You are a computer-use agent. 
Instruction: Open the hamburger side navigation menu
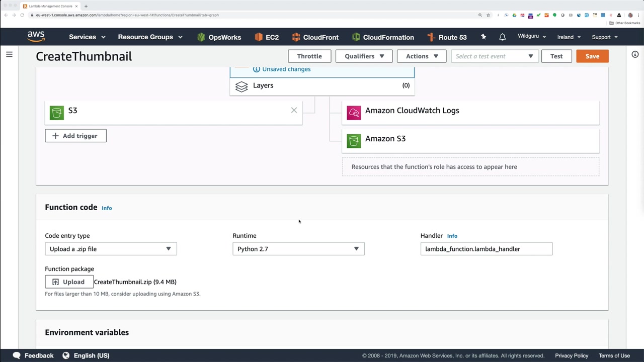click(9, 54)
